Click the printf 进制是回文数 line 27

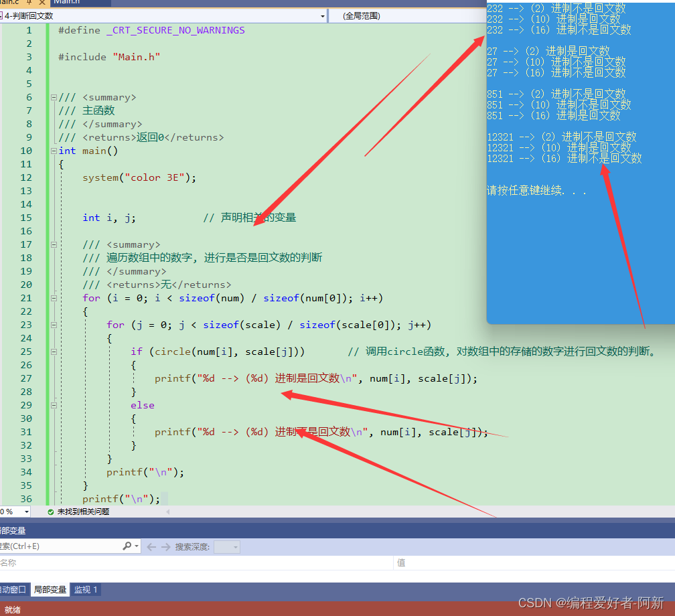[x=316, y=378]
